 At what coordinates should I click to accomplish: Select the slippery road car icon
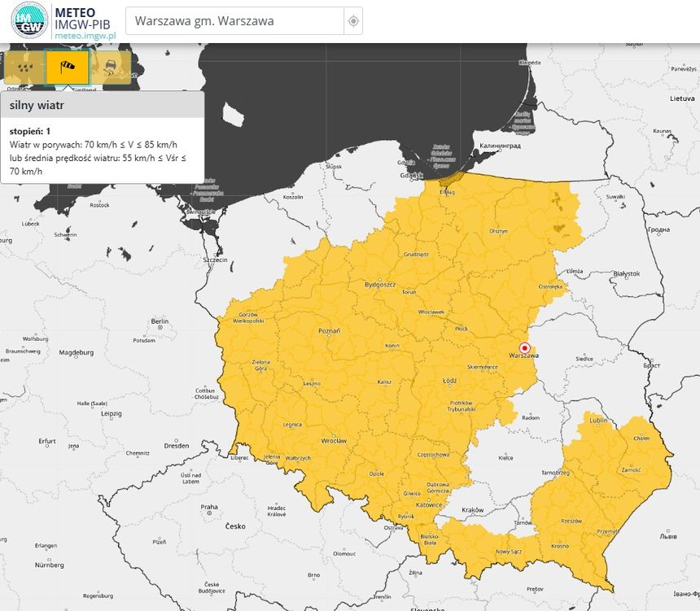coord(110,68)
